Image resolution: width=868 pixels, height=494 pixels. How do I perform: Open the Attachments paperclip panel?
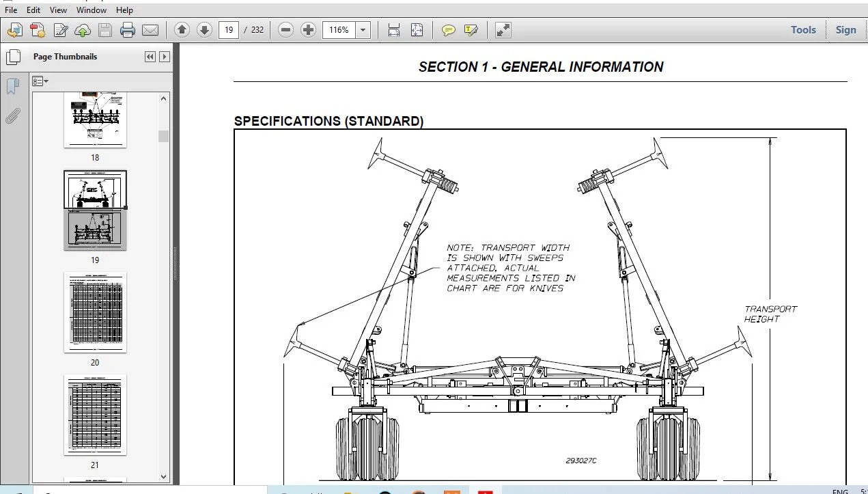(x=12, y=116)
